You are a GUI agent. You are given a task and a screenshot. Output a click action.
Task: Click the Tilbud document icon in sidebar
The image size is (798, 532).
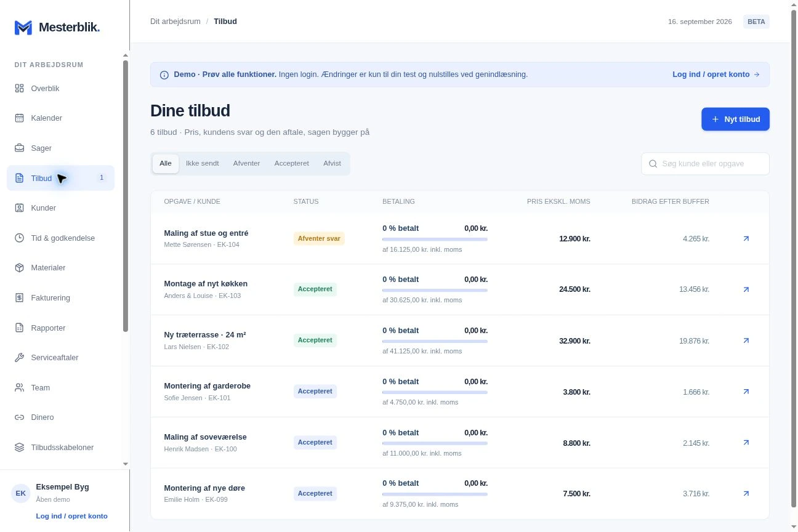pos(19,178)
